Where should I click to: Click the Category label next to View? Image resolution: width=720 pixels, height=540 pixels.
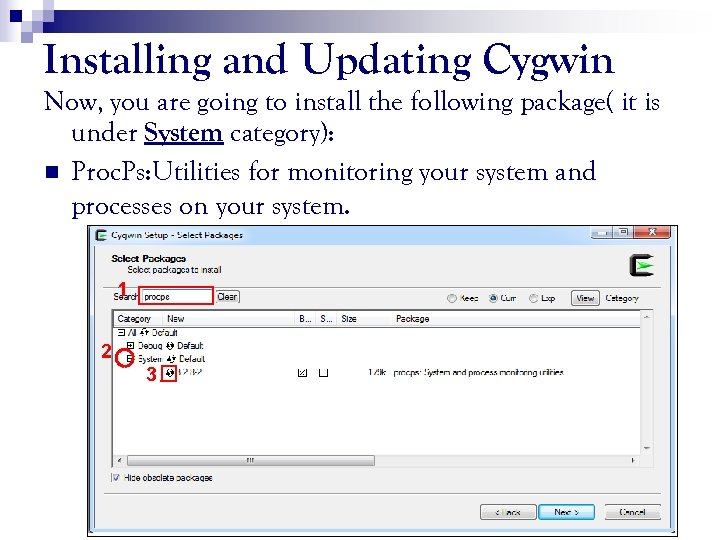click(x=622, y=298)
